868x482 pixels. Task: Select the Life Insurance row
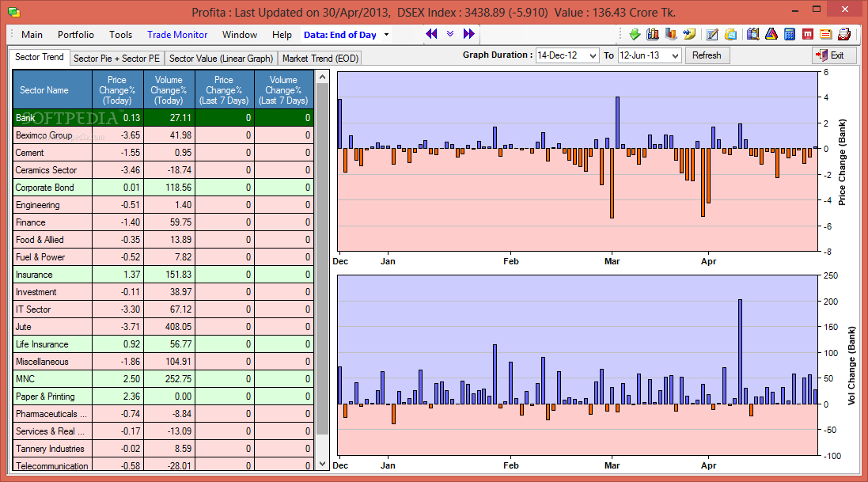[x=163, y=344]
